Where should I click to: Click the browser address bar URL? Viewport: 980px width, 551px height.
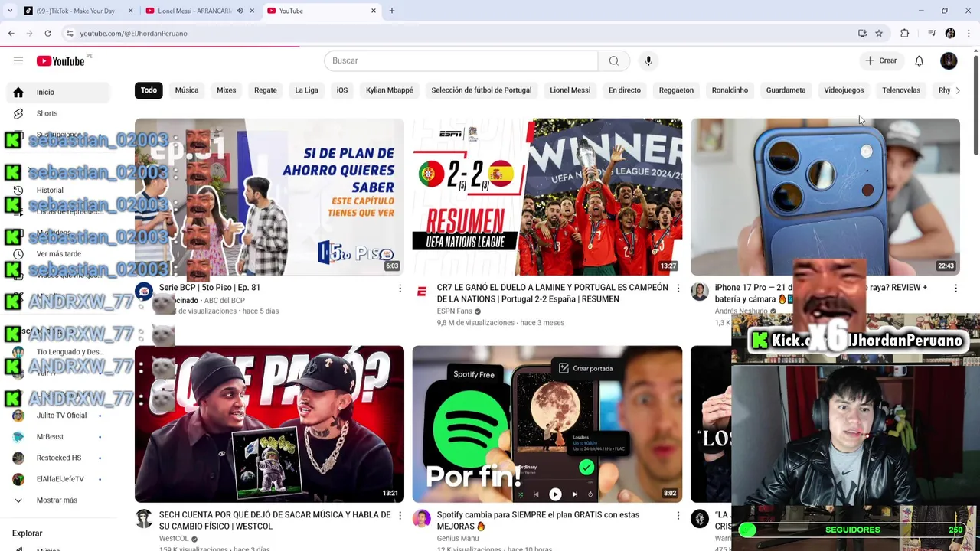point(133,33)
